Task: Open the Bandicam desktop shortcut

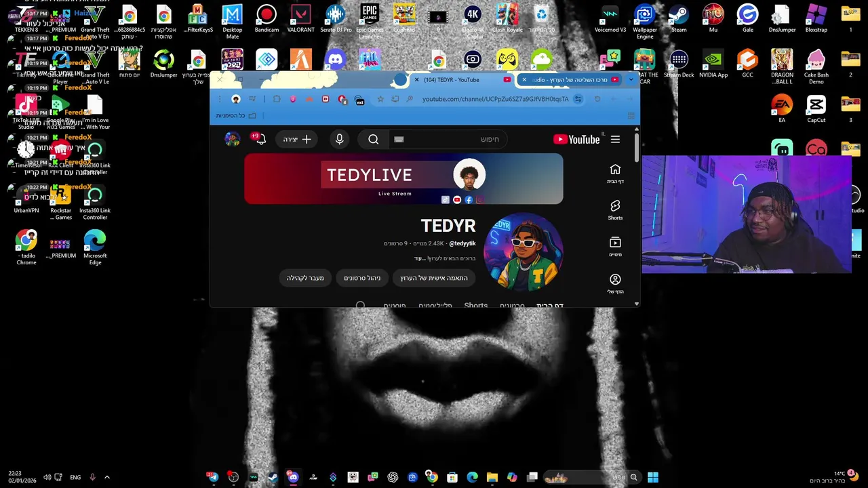Action: pyautogui.click(x=267, y=19)
